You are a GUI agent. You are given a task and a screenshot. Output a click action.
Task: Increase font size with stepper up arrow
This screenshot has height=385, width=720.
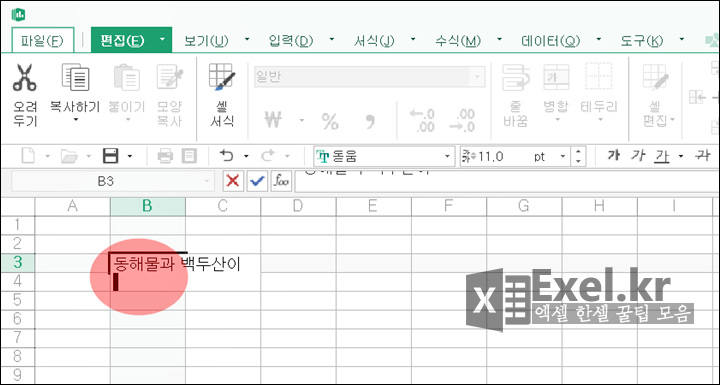click(x=578, y=152)
